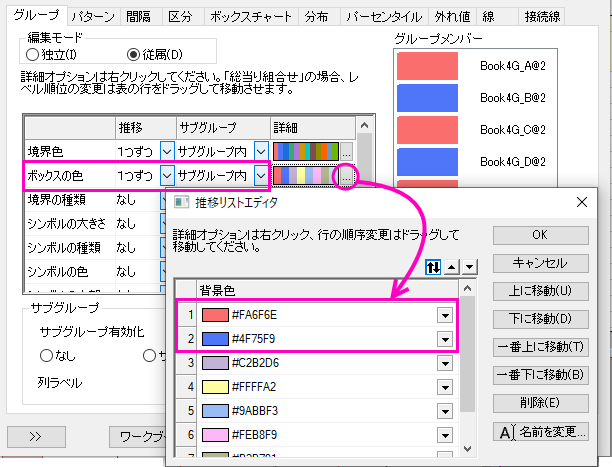612x467 pixels.
Task: Close the 推移リストエディタ dialog
Action: click(x=582, y=202)
